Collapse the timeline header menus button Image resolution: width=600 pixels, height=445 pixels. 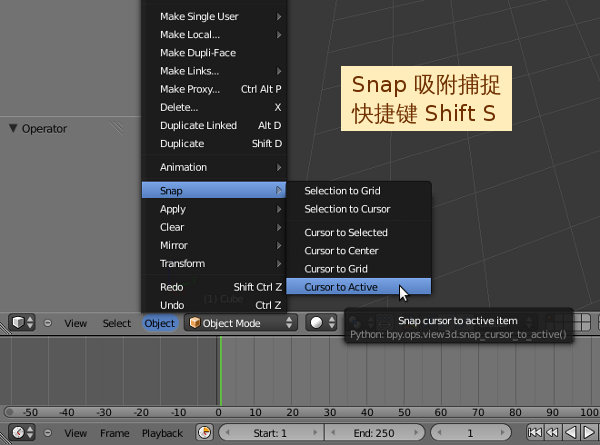point(47,433)
